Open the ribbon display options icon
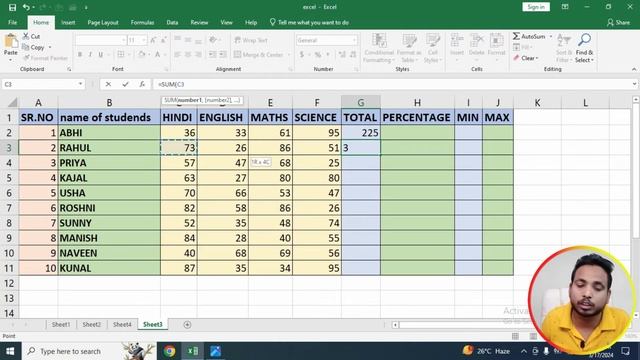The width and height of the screenshot is (640, 360). click(x=565, y=7)
